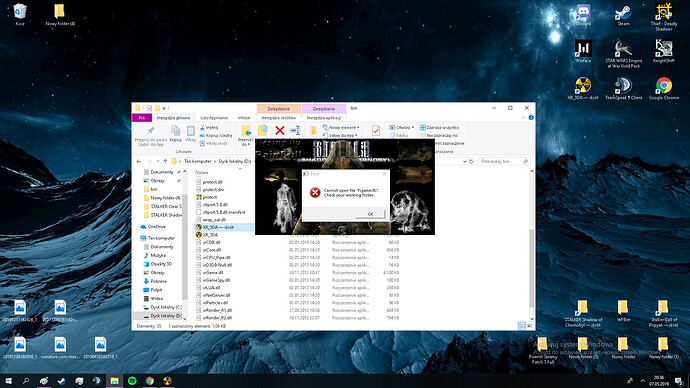Image resolution: width=690 pixels, height=388 pixels.
Task: Close the Error dialog with its X
Action: pos(384,174)
